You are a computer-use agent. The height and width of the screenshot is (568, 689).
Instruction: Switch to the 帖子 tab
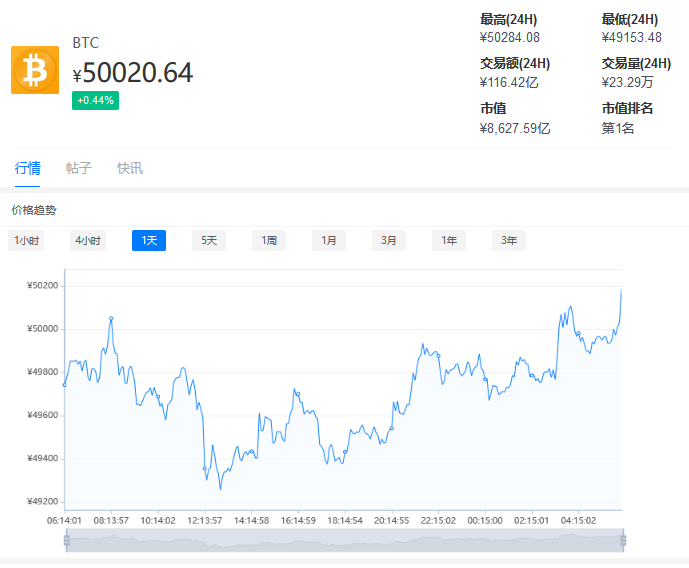point(79,168)
